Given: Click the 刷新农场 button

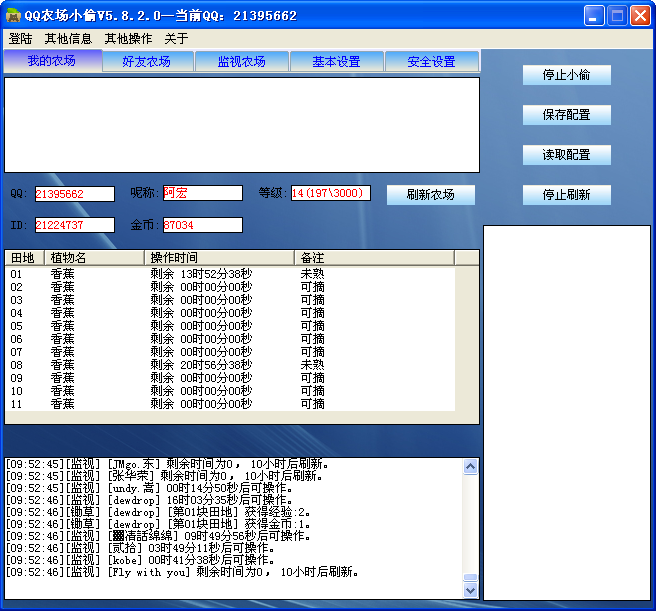Looking at the screenshot, I should (430, 195).
